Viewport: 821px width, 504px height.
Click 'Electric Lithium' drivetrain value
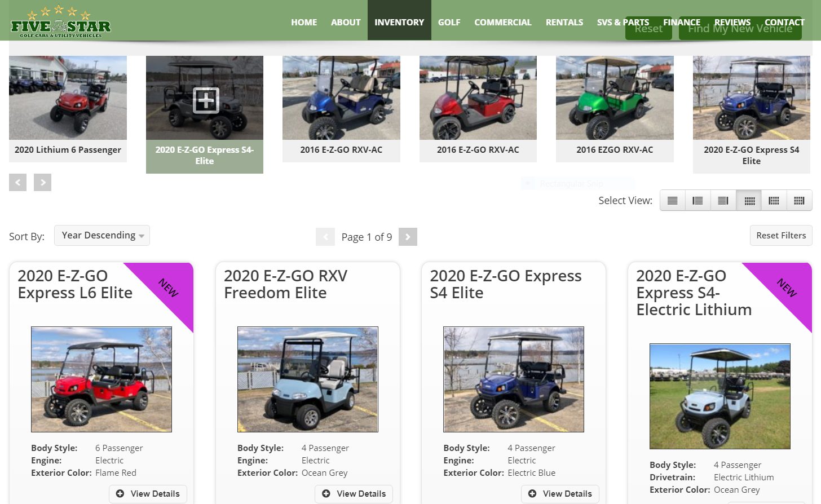(744, 478)
